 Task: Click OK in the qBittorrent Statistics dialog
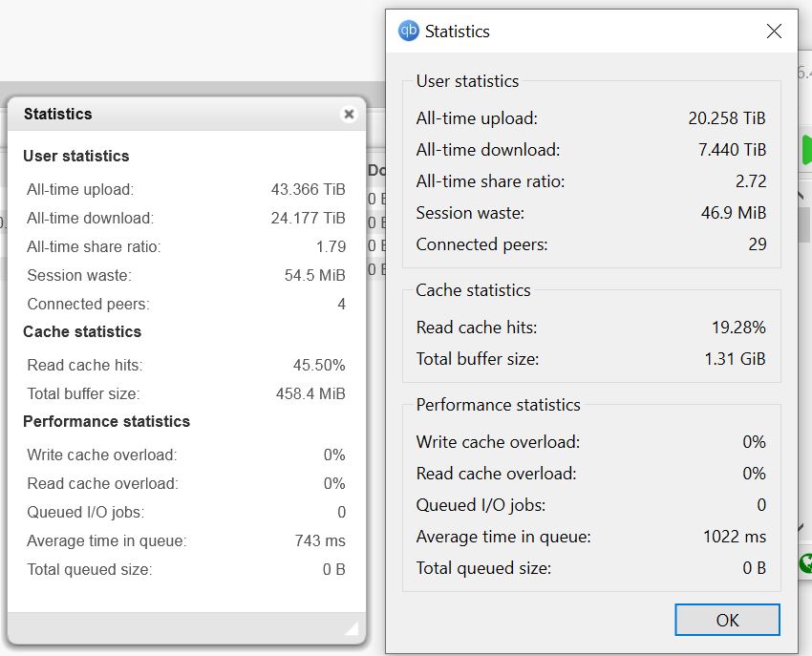click(x=727, y=620)
